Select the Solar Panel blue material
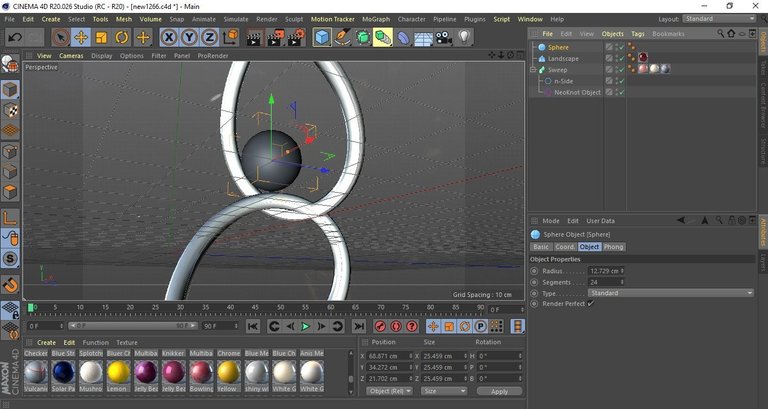 (63, 372)
